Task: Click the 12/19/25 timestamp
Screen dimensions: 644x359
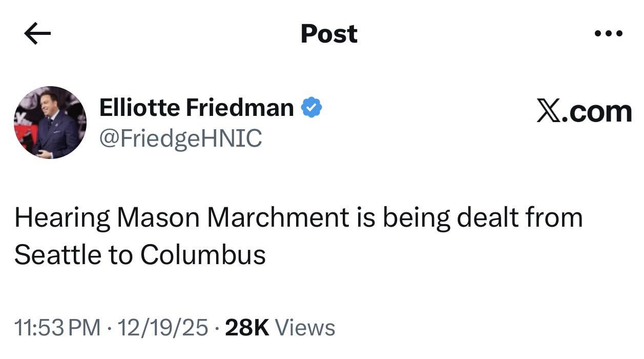Action: tap(164, 326)
